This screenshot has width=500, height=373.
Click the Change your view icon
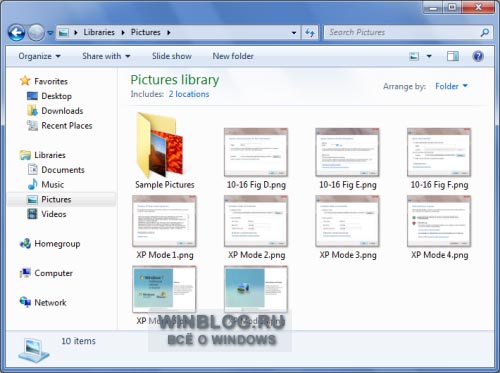tap(414, 56)
